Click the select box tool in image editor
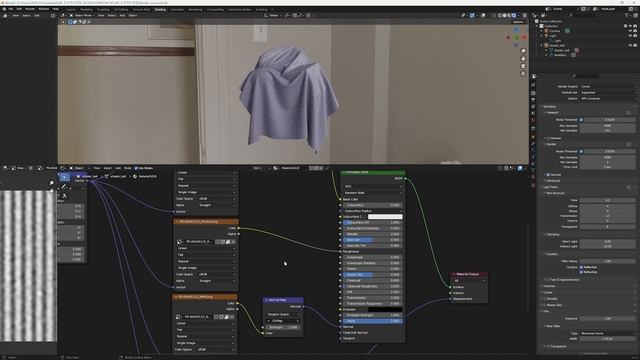Image resolution: width=640 pixels, height=360 pixels. (x=64, y=177)
